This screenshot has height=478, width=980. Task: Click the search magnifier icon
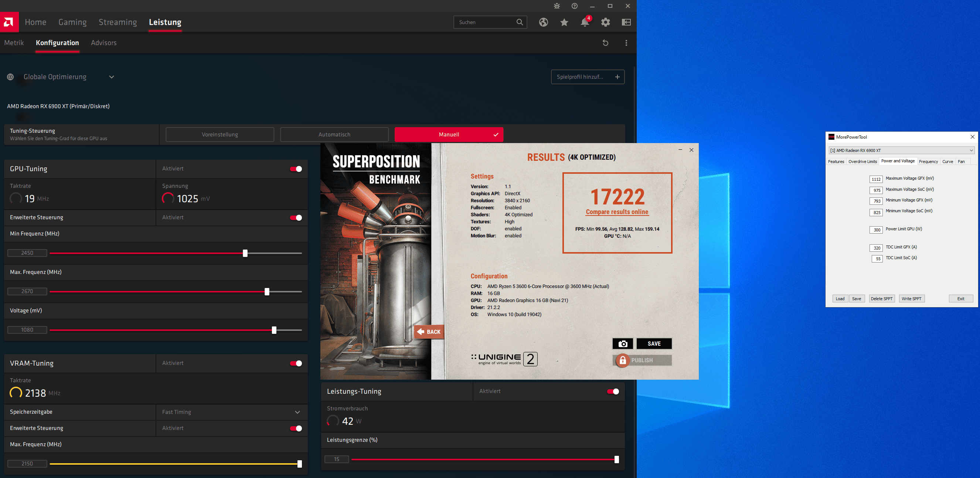click(x=520, y=22)
